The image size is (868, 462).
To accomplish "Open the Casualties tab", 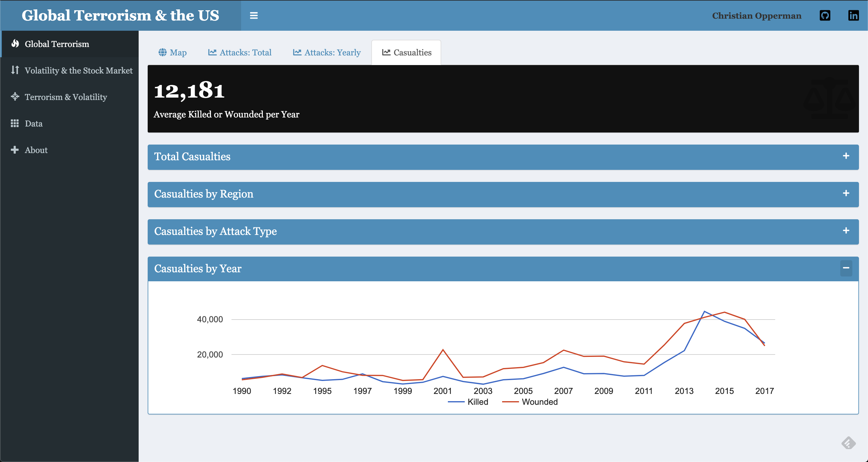I will (406, 52).
